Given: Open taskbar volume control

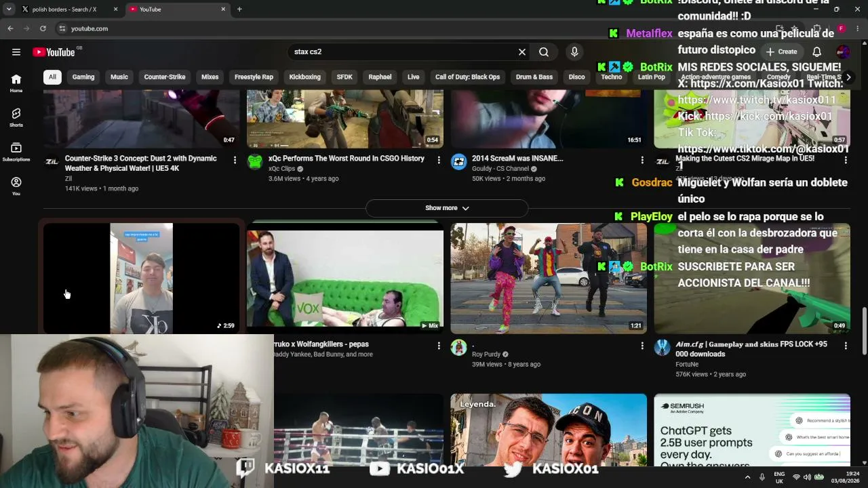Looking at the screenshot, I should click(808, 477).
